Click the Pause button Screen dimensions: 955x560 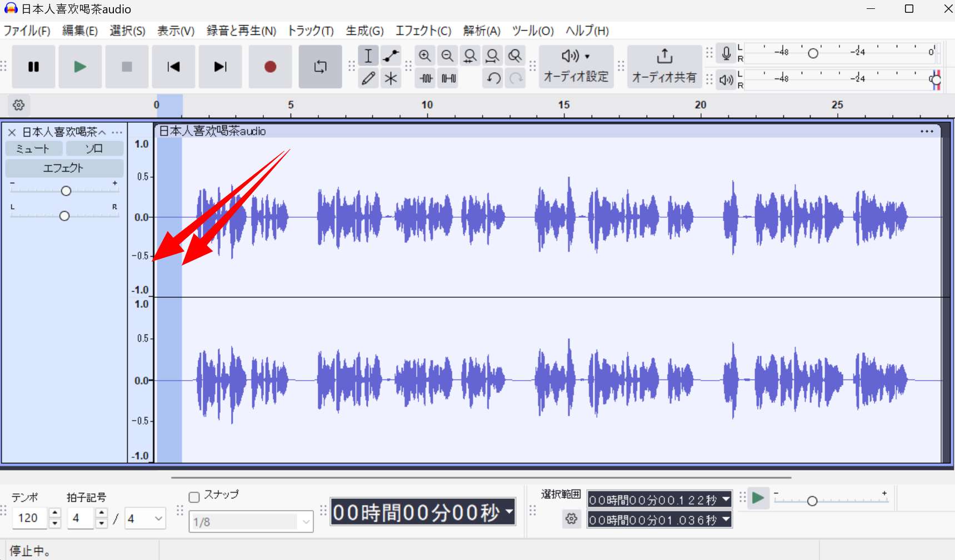point(33,67)
